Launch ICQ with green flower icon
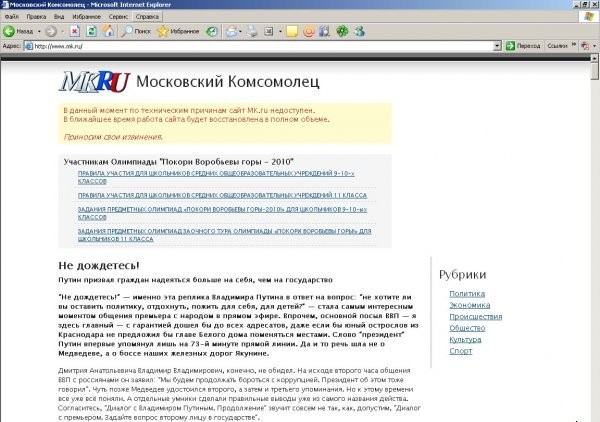Screen dimensions: 600x422 point(342,31)
